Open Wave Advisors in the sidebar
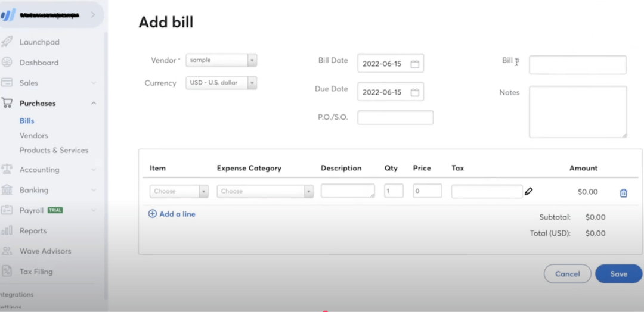Image resolution: width=644 pixels, height=312 pixels. 45,251
